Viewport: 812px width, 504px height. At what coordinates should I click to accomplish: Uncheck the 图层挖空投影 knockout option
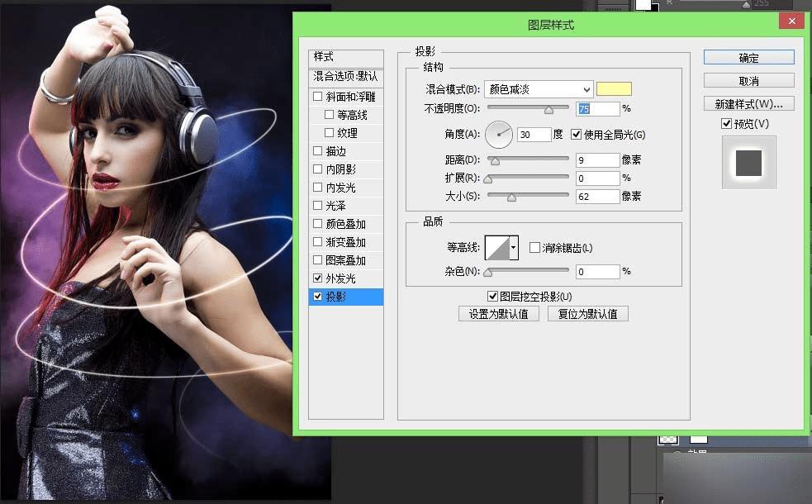click(492, 295)
